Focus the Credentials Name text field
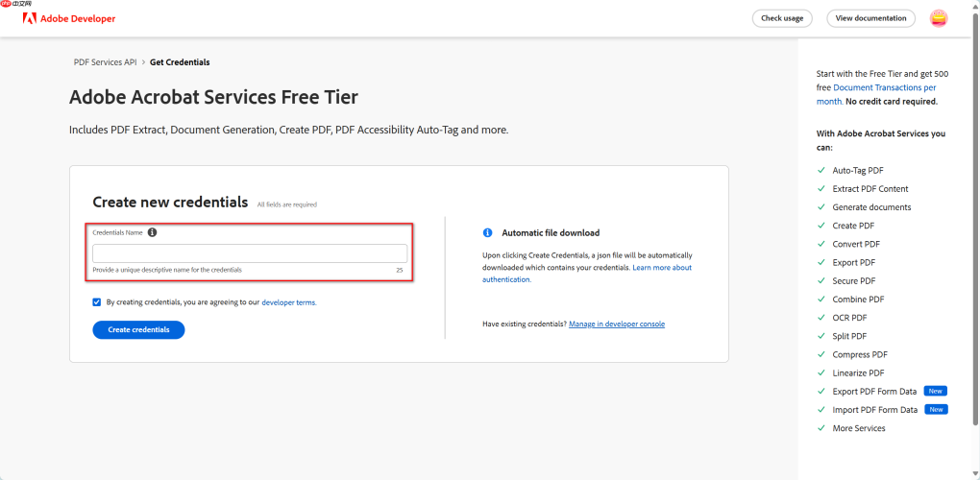Image resolution: width=980 pixels, height=480 pixels. pos(250,253)
